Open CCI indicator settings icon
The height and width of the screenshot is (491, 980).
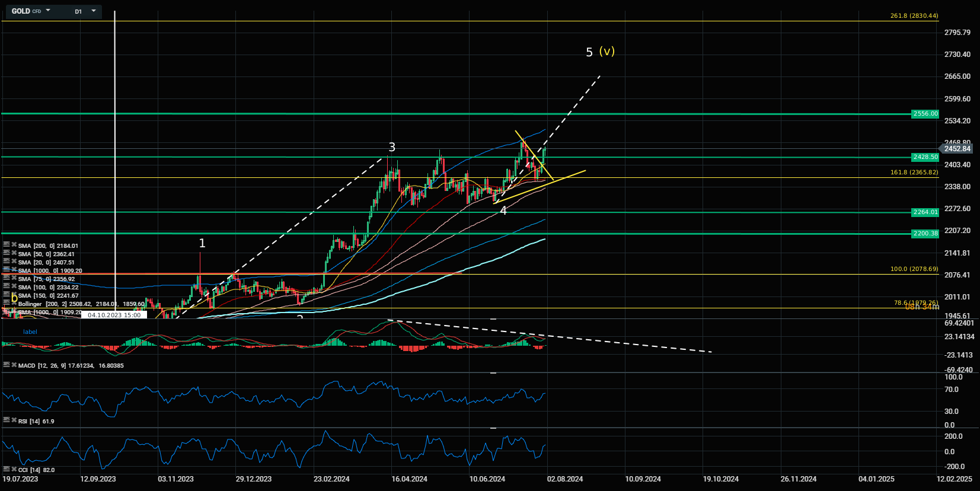pyautogui.click(x=7, y=469)
